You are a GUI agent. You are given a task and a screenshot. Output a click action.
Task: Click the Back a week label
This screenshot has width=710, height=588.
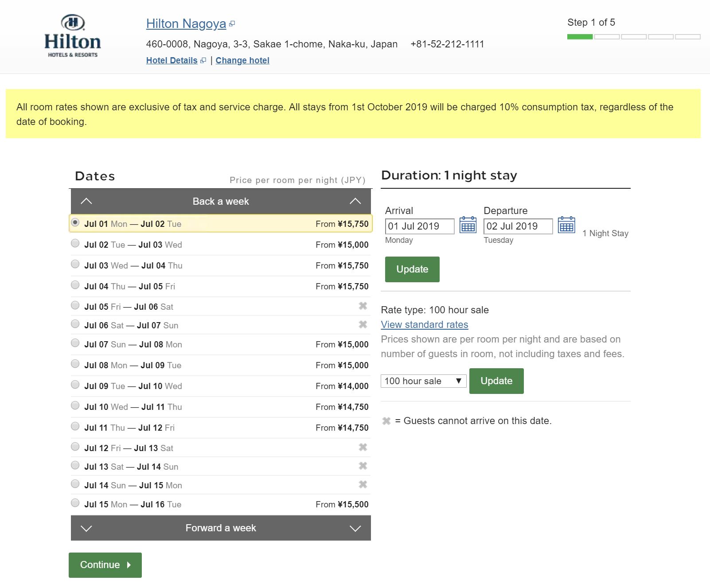point(221,201)
